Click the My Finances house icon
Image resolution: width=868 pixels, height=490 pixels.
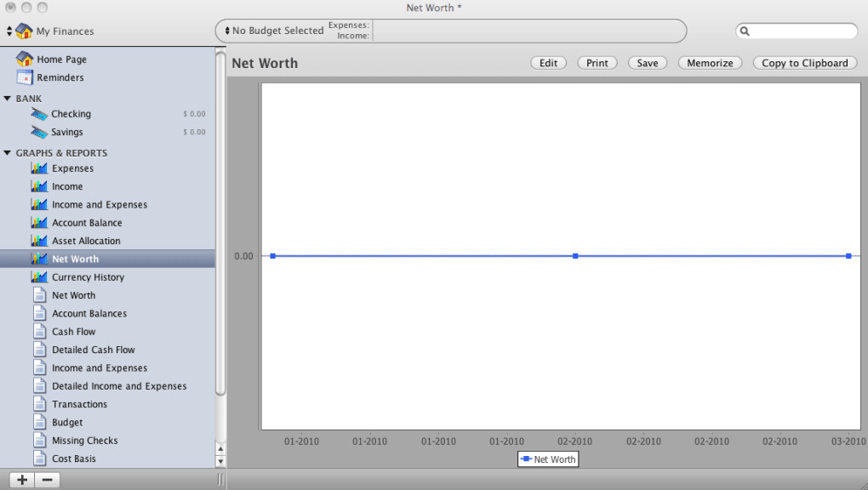click(x=24, y=31)
